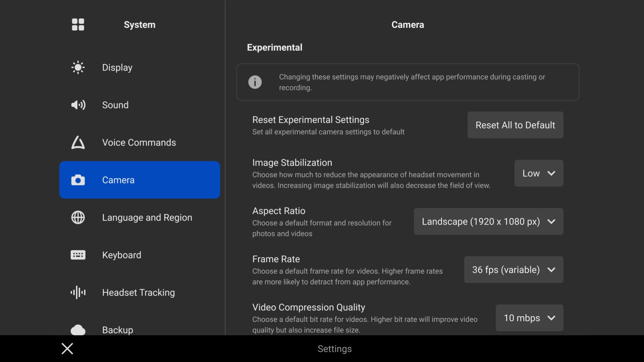Click Reset All to Default button
The height and width of the screenshot is (362, 644).
point(515,125)
